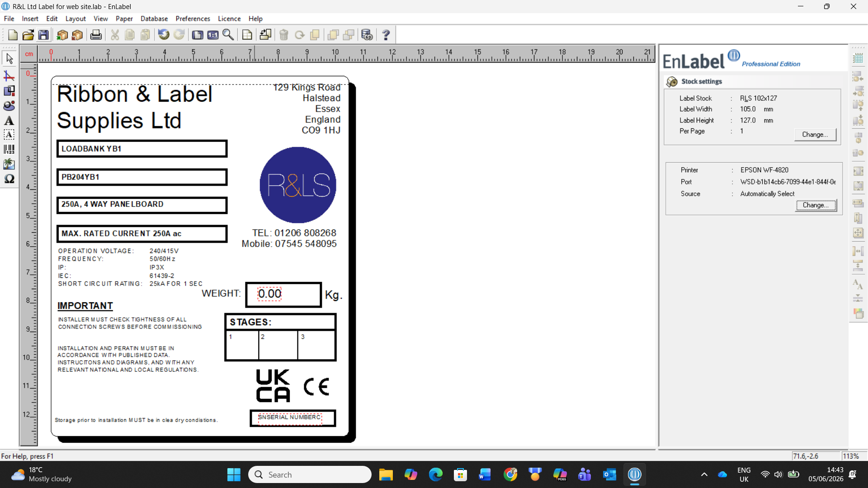Open the Insert menu
Screen dimensions: 868x488
[x=30, y=19]
